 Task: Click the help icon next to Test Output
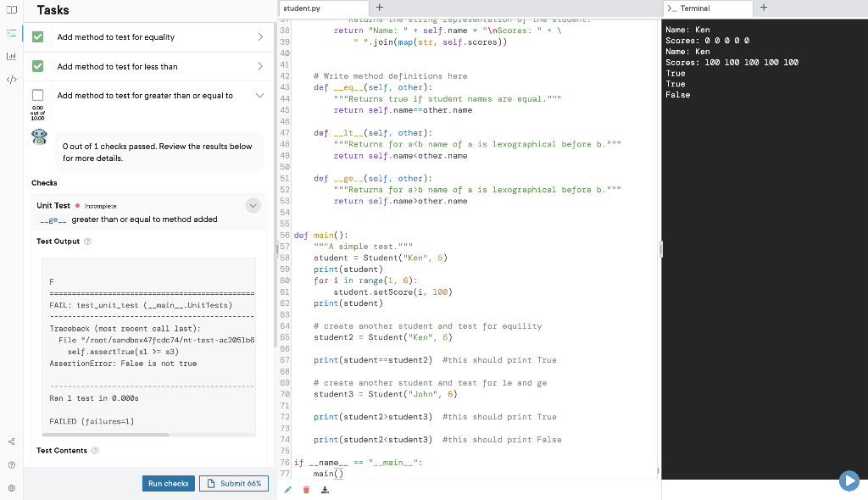[87, 242]
